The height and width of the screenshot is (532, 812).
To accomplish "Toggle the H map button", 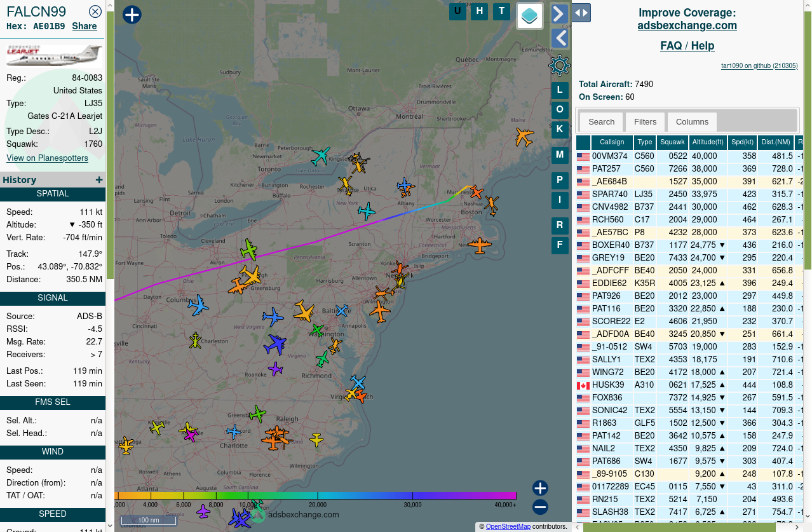I will tap(480, 11).
